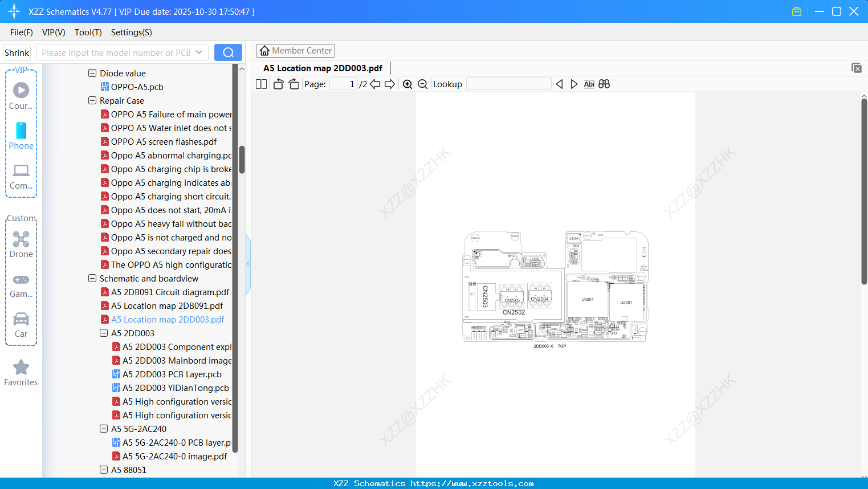Image resolution: width=868 pixels, height=489 pixels.
Task: Collapse the Schematic and boardview node
Action: tap(92, 279)
